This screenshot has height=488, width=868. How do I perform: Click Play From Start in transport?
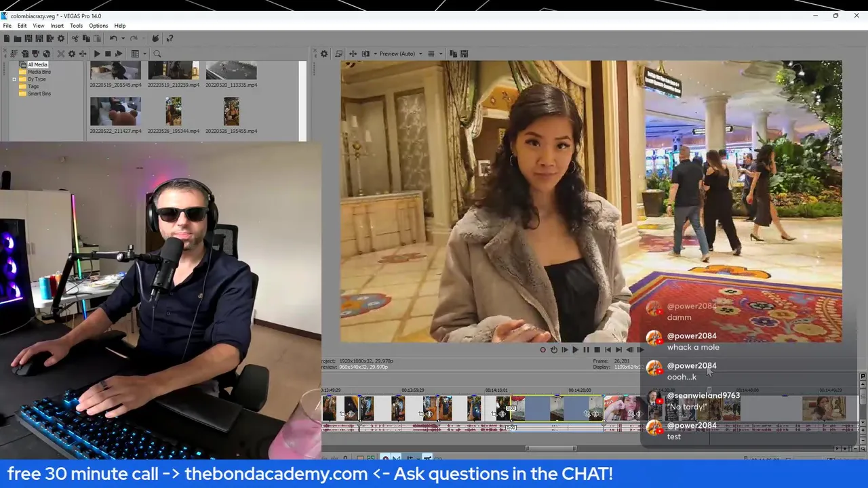565,350
